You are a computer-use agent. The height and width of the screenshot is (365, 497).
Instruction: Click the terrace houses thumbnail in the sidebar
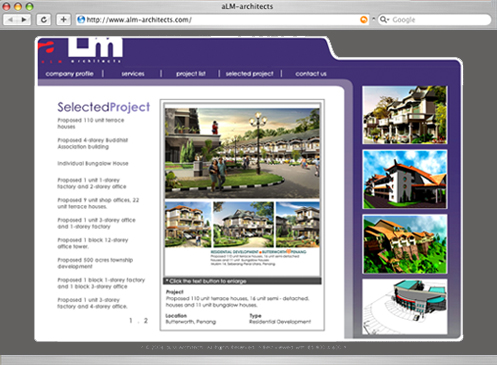pyautogui.click(x=405, y=115)
